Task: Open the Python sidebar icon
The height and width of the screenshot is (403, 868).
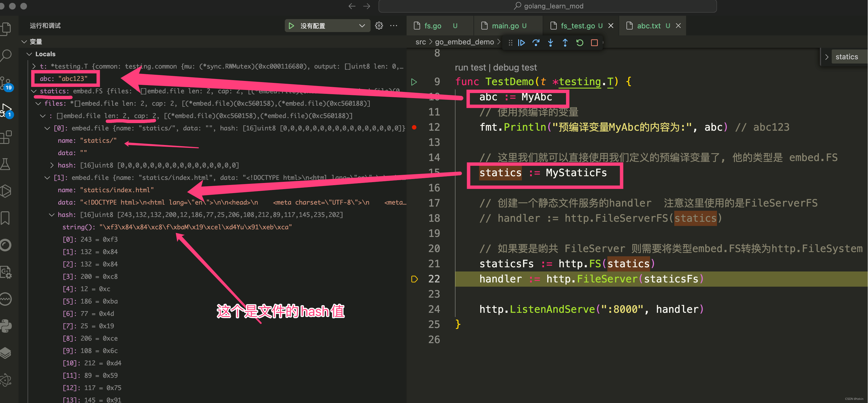Action: pos(6,326)
